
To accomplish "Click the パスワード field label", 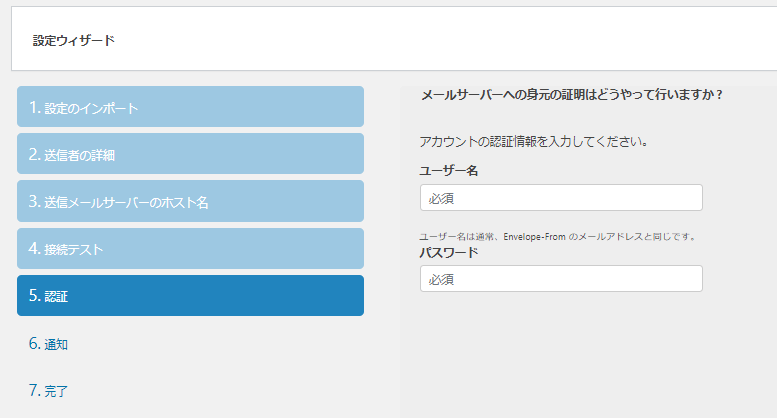I will [x=448, y=252].
